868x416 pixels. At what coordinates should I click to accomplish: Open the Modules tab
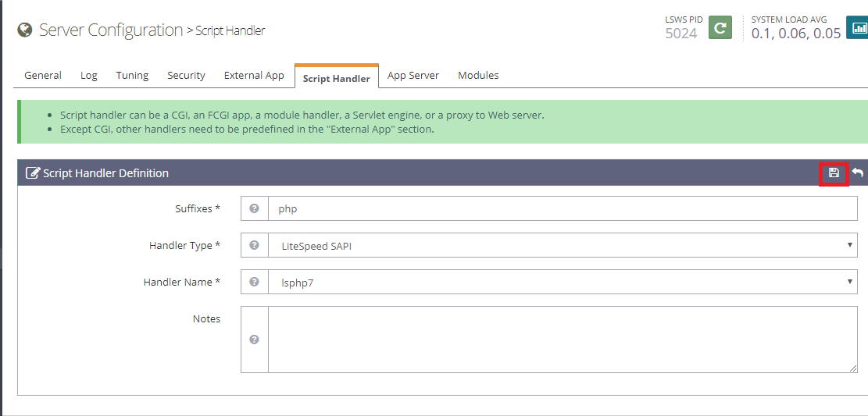(x=478, y=75)
